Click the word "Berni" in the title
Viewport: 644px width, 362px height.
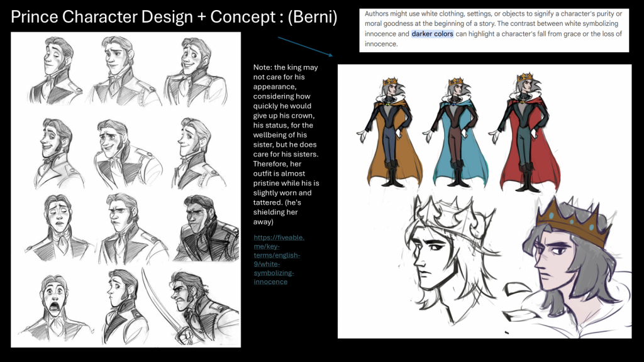tap(312, 18)
